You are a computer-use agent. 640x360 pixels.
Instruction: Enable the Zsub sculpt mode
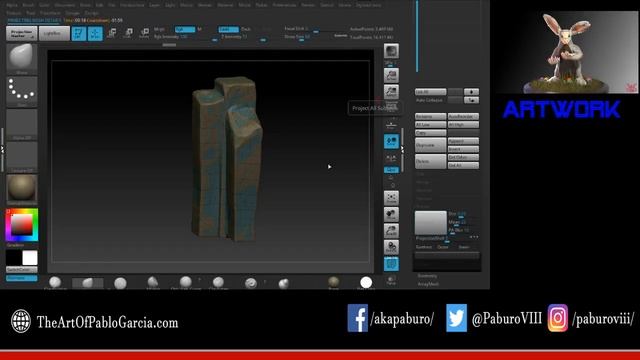click(x=246, y=29)
